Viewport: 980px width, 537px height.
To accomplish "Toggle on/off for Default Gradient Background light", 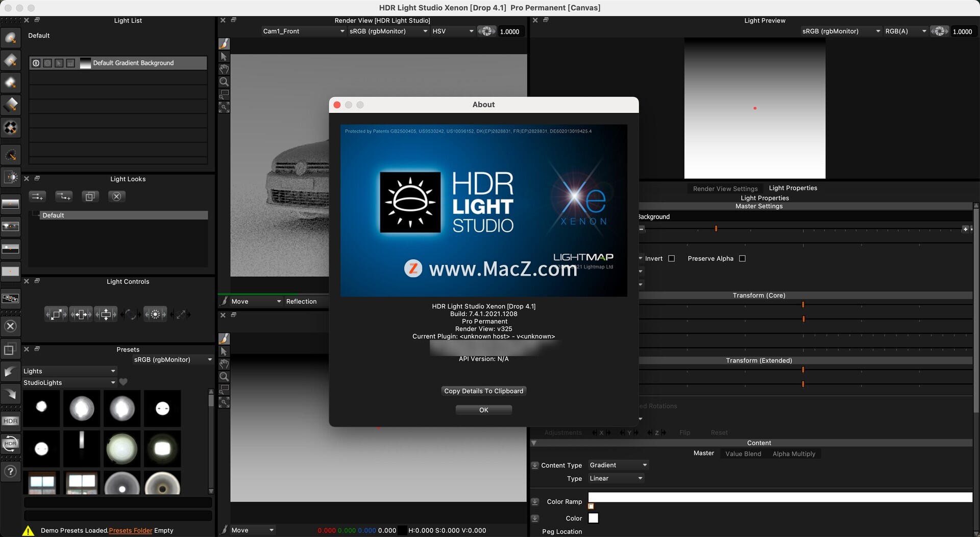I will [x=36, y=63].
